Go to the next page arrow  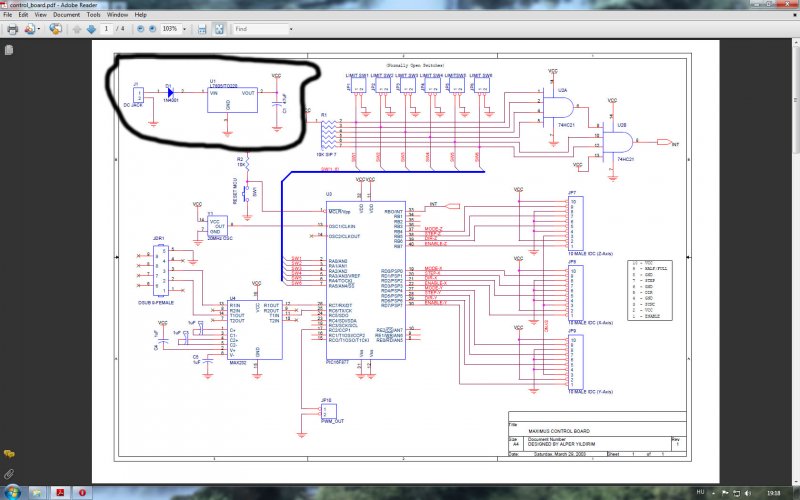click(91, 29)
